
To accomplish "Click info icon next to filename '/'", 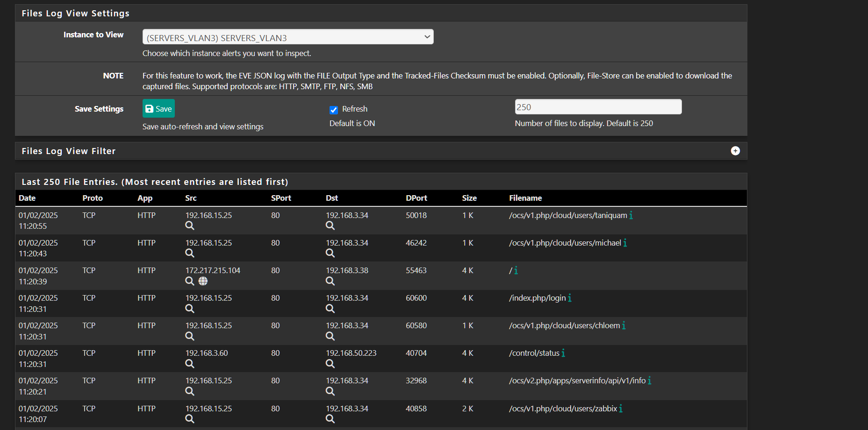I will pyautogui.click(x=516, y=270).
